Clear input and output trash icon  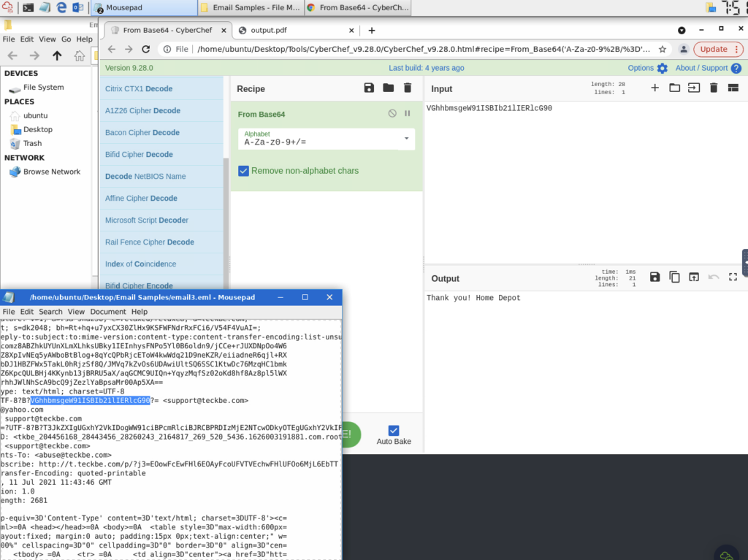(714, 88)
